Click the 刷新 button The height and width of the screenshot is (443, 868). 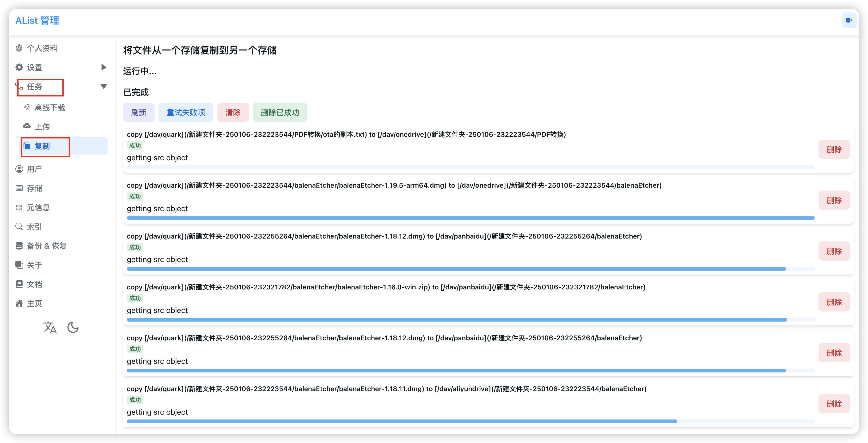tap(139, 113)
